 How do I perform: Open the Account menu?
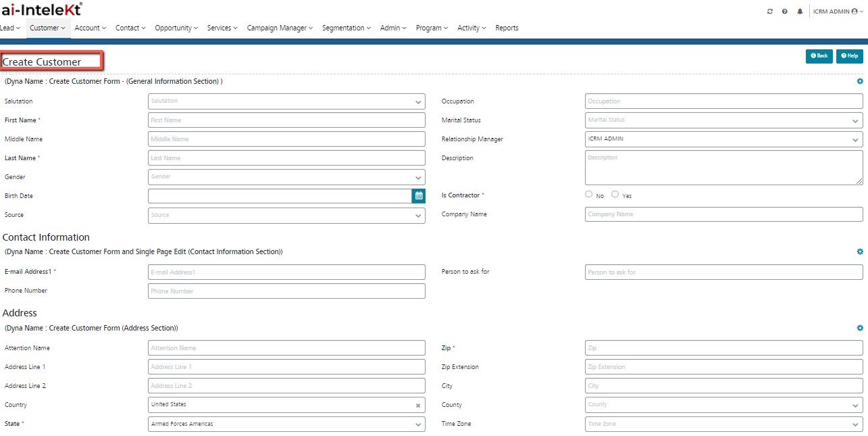click(91, 28)
